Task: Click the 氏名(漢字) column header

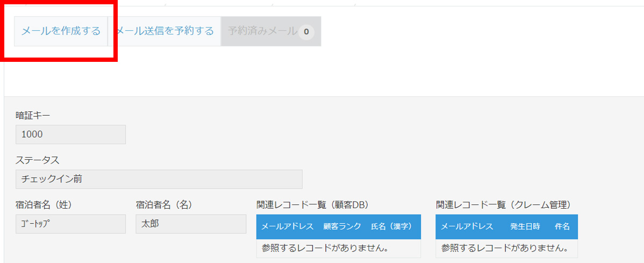Action: pyautogui.click(x=391, y=226)
